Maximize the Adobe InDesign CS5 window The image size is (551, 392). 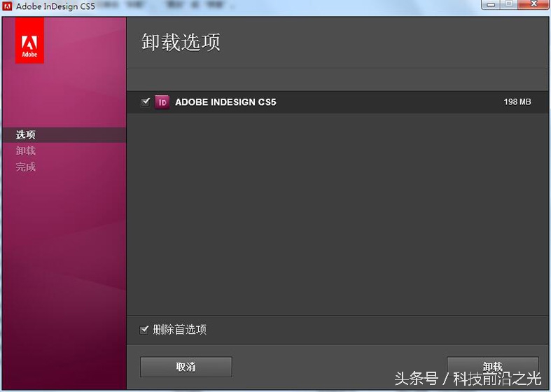tap(509, 5)
